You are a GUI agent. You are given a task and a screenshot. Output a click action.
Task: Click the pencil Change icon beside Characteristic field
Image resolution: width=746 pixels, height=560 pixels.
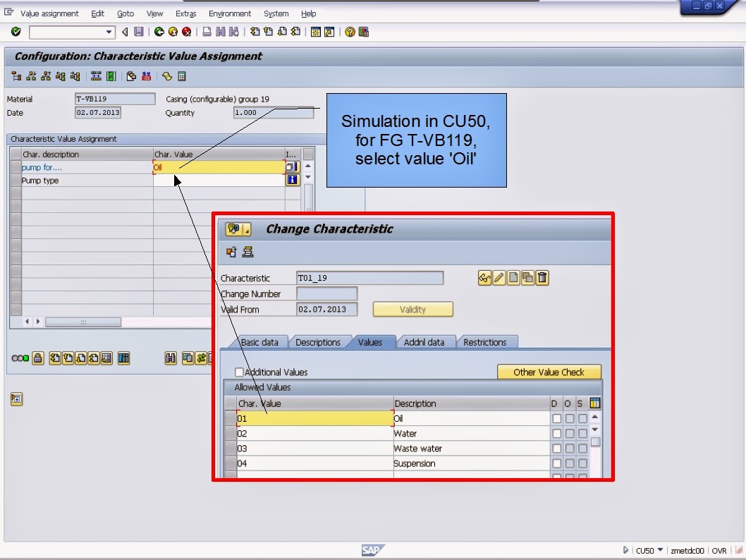click(499, 278)
